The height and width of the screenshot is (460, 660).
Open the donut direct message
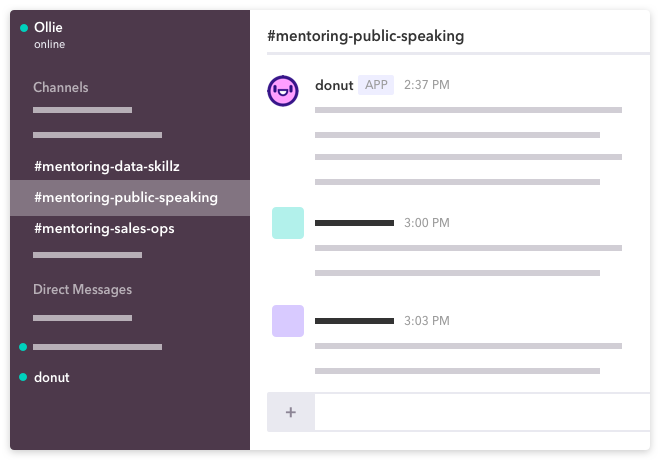click(x=52, y=377)
